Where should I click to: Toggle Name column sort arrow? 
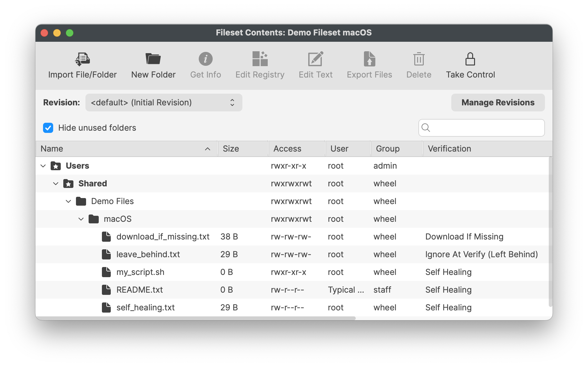click(x=208, y=149)
